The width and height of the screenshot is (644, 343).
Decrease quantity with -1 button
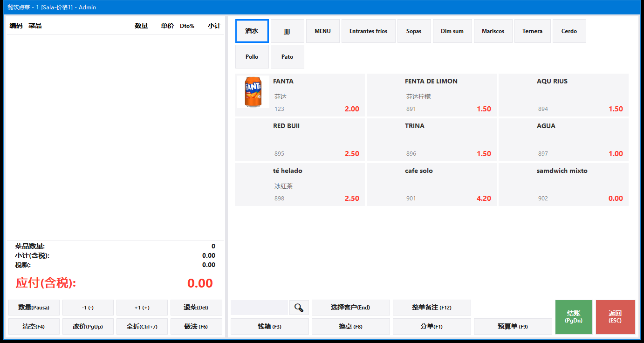(x=88, y=308)
